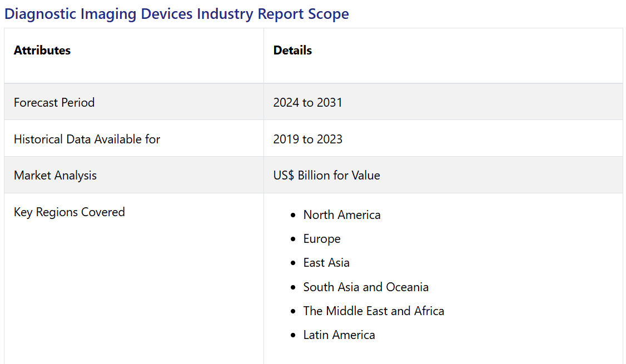Select the Attributes column header
Screen dimensions: 626x364
42,51
